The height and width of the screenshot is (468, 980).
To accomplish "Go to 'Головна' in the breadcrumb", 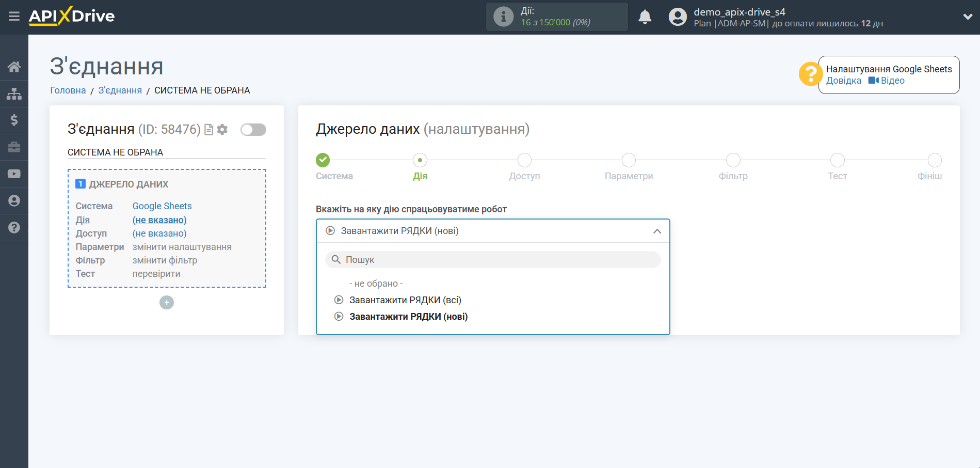I will 68,90.
